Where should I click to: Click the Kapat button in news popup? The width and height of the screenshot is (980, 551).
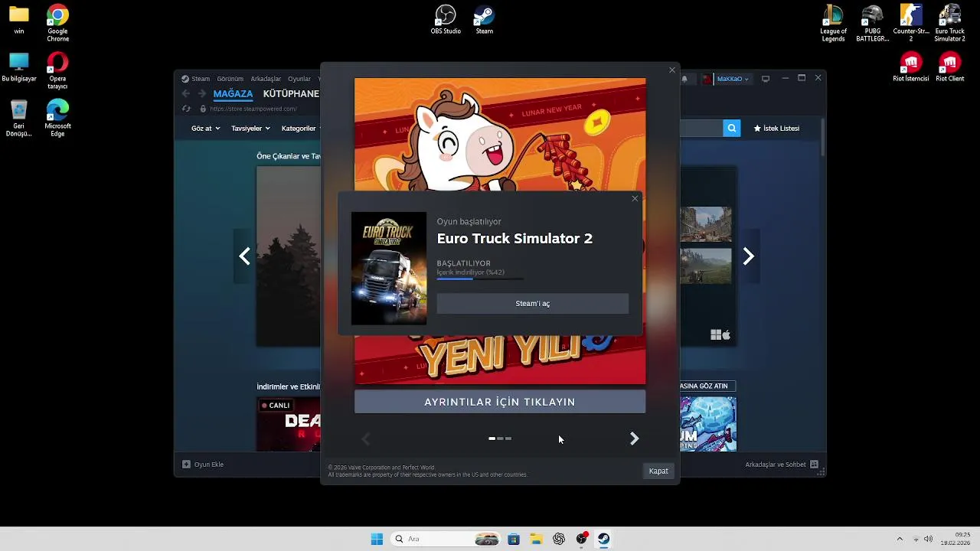[x=658, y=471]
